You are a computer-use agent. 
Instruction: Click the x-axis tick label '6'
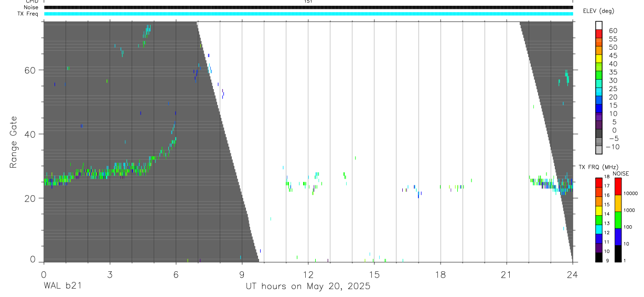coord(176,274)
